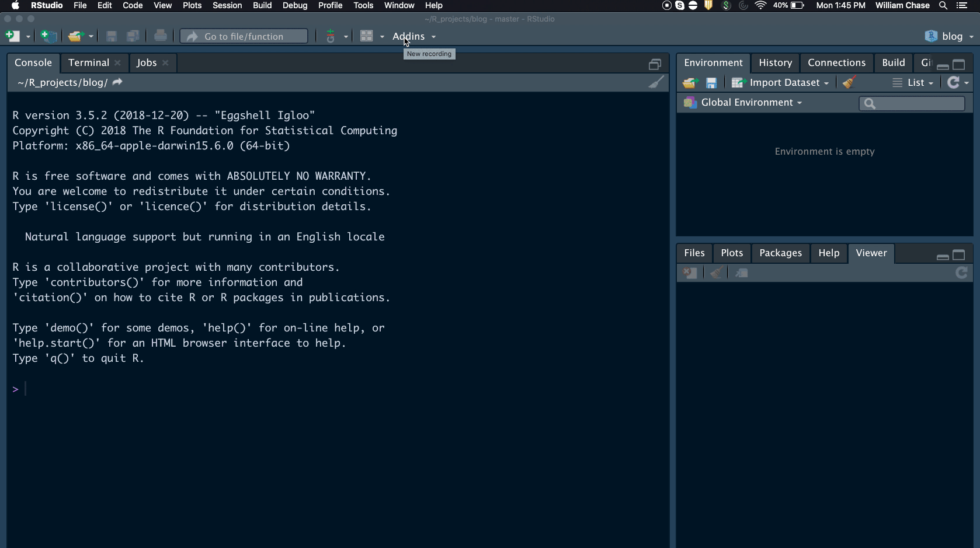Close the Terminal tab
This screenshot has width=980, height=548.
(117, 63)
